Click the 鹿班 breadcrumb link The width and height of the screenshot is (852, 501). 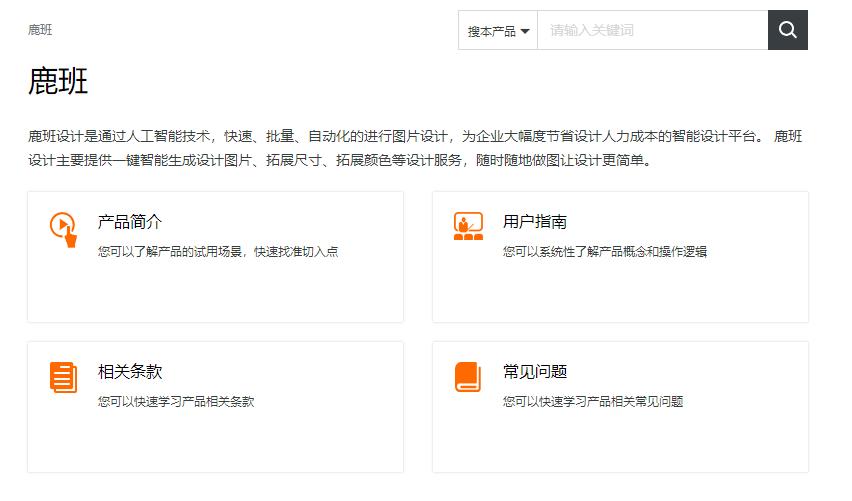40,30
